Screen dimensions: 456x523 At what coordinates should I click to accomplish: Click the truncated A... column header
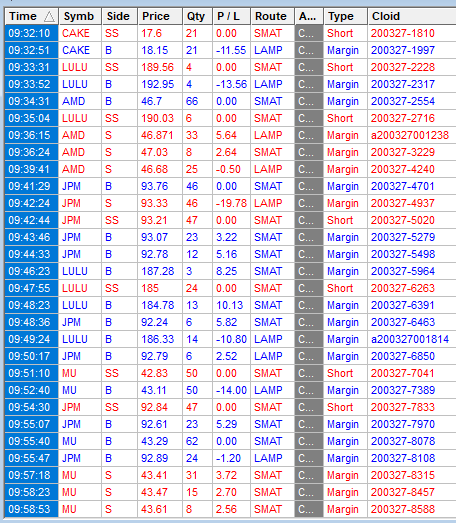click(309, 16)
